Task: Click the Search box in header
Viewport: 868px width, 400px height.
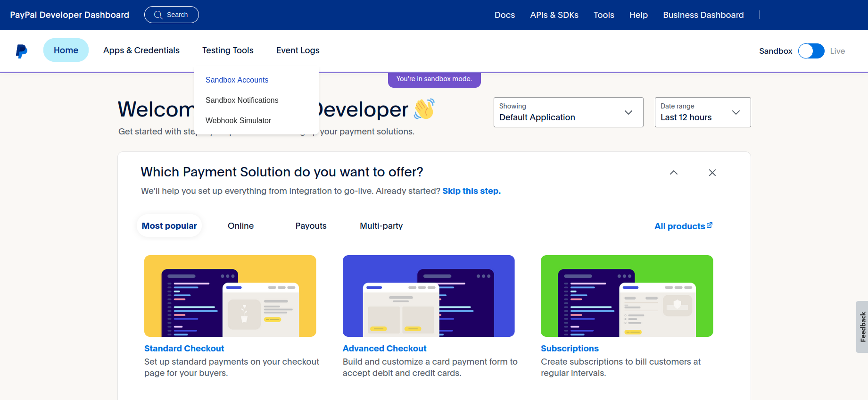Action: click(x=172, y=15)
